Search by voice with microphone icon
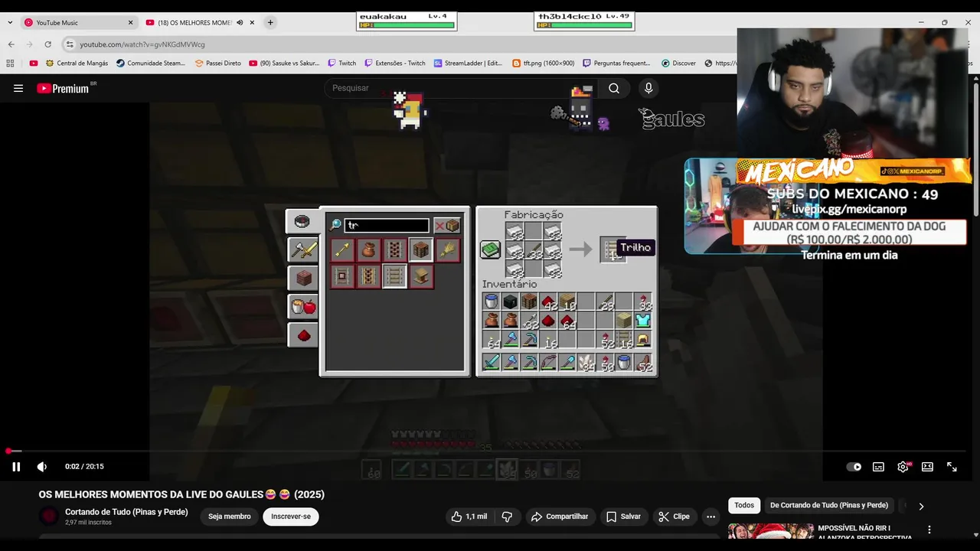This screenshot has width=980, height=551. tap(648, 88)
